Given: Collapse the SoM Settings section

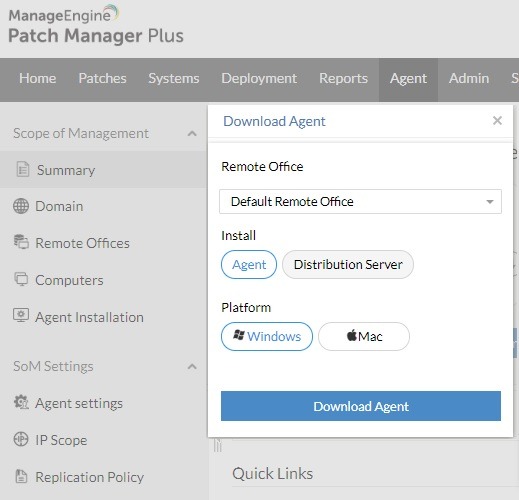Looking at the screenshot, I should 192,367.
